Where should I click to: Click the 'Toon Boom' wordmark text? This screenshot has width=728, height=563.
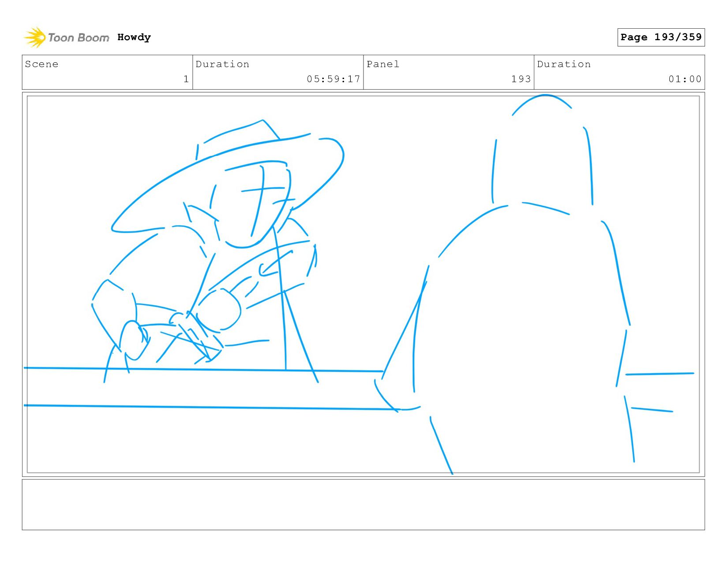coord(79,38)
